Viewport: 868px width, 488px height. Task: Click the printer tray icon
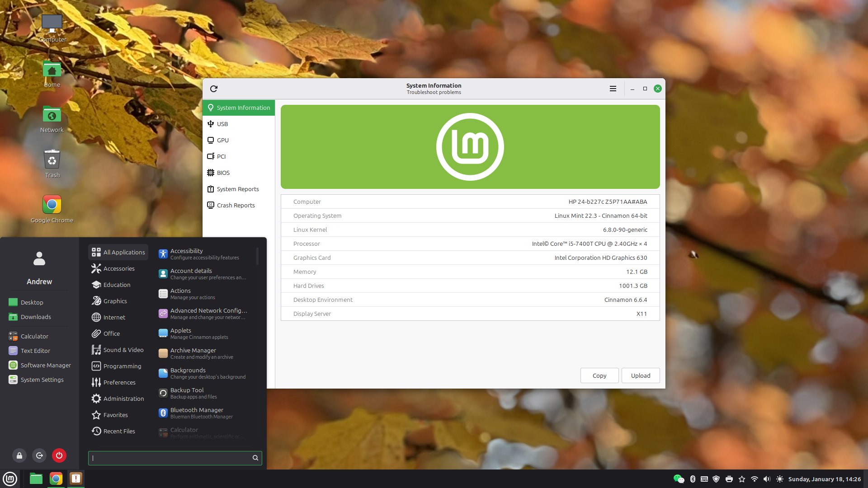(x=729, y=479)
